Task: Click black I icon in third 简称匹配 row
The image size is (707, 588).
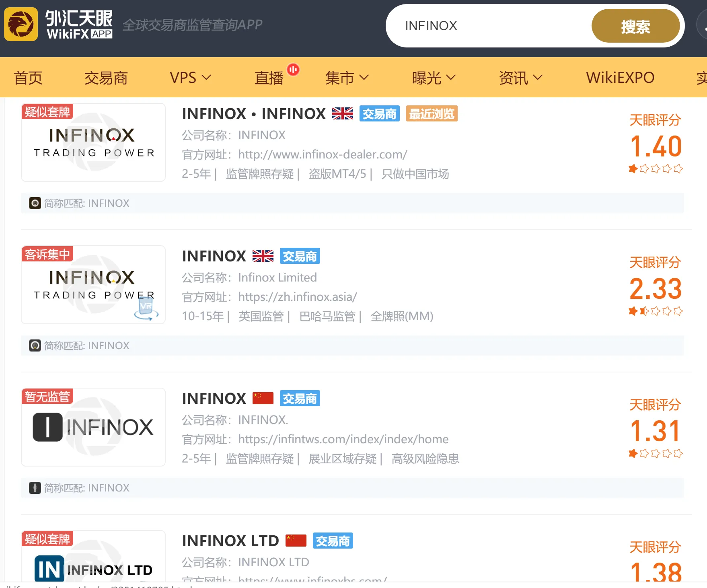Action: 35,488
